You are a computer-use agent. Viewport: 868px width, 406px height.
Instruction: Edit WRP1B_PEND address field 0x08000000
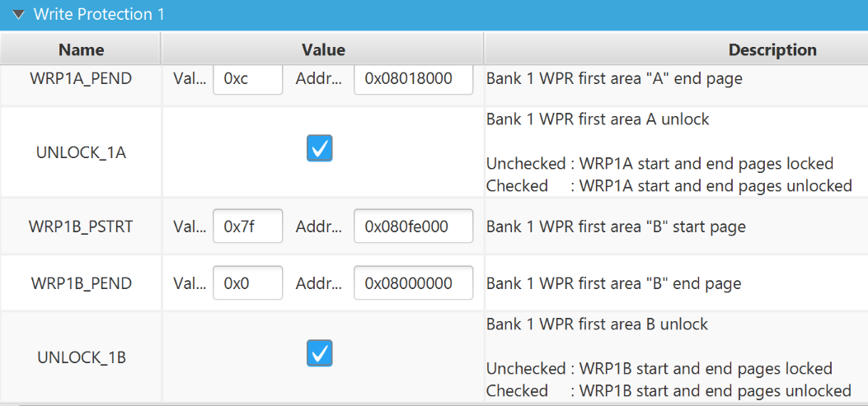414,283
